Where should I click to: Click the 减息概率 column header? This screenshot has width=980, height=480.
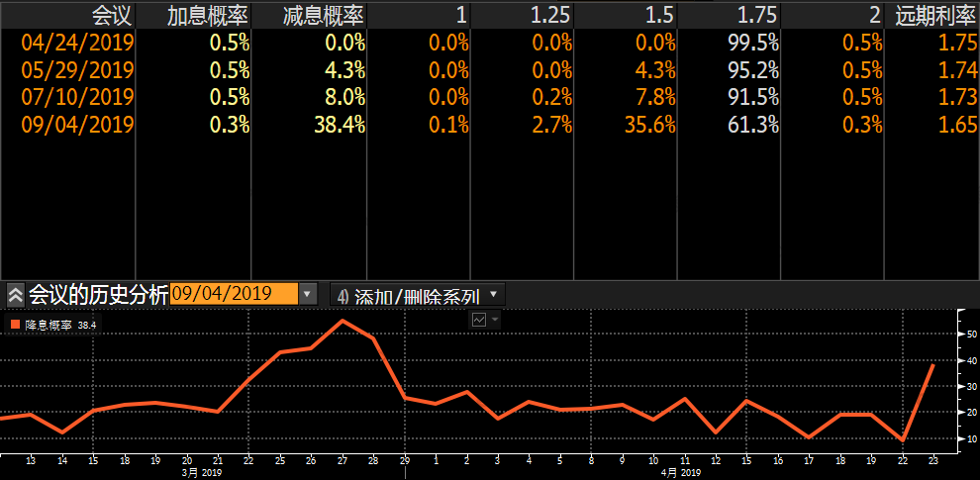click(x=308, y=15)
